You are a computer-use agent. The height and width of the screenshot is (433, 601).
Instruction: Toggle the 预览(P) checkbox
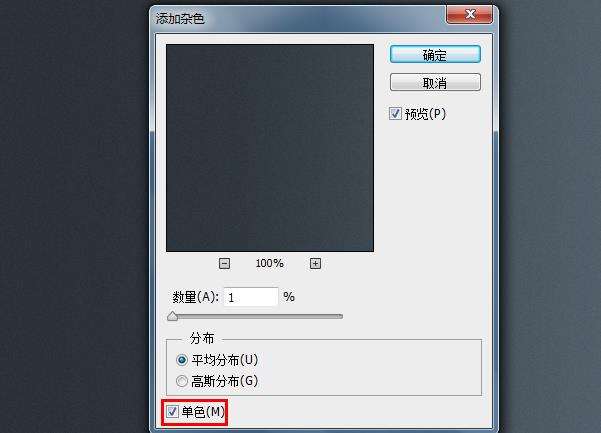[x=395, y=113]
